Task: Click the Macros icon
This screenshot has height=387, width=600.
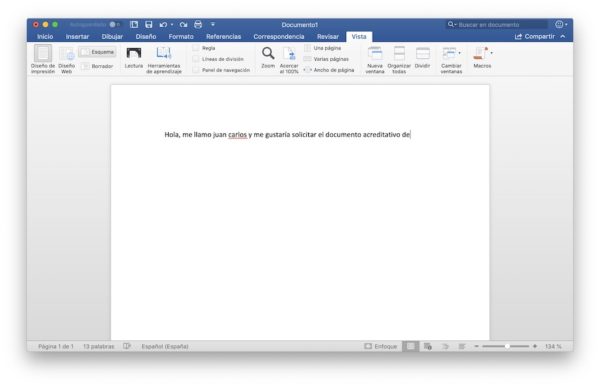Action: (x=480, y=53)
